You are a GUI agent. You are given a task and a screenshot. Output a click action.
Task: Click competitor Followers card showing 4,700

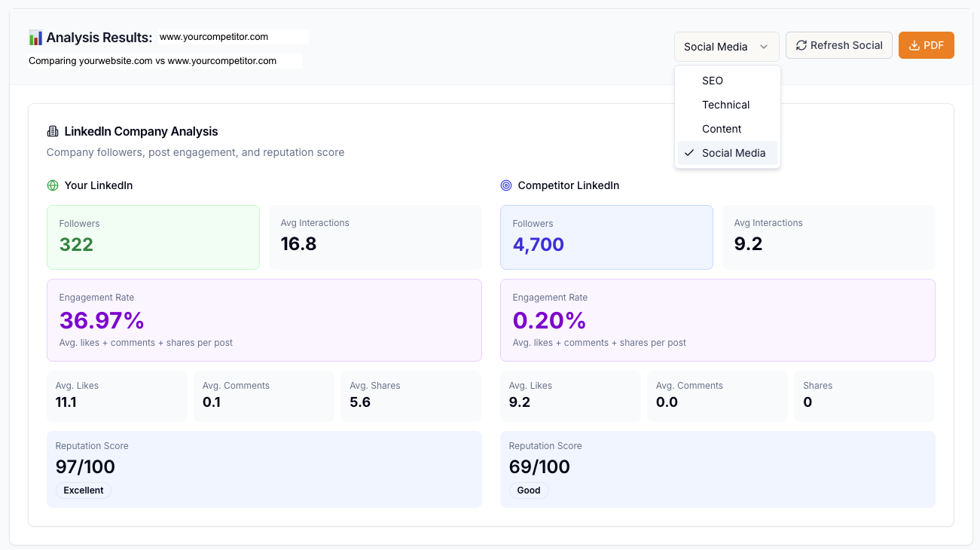point(606,237)
